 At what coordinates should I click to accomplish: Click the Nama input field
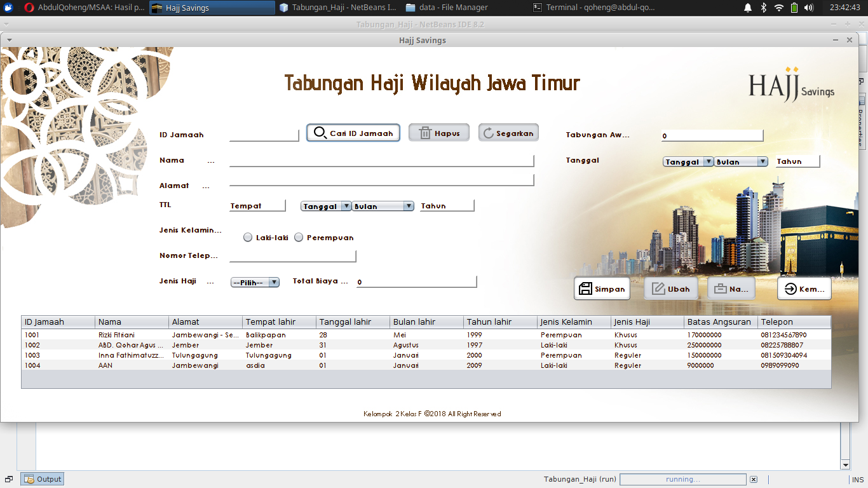pos(381,161)
